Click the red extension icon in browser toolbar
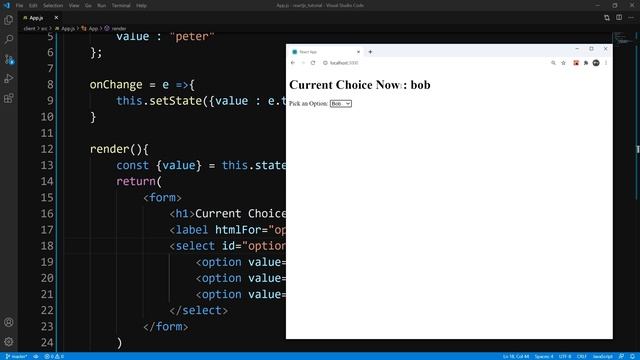Image resolution: width=640 pixels, height=360 pixels. point(576,63)
